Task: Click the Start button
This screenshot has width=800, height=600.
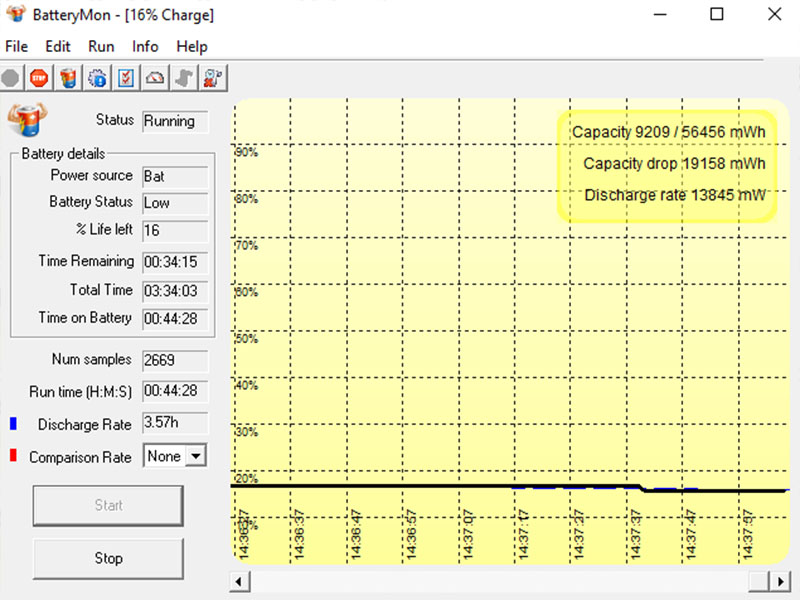Action: (x=108, y=505)
